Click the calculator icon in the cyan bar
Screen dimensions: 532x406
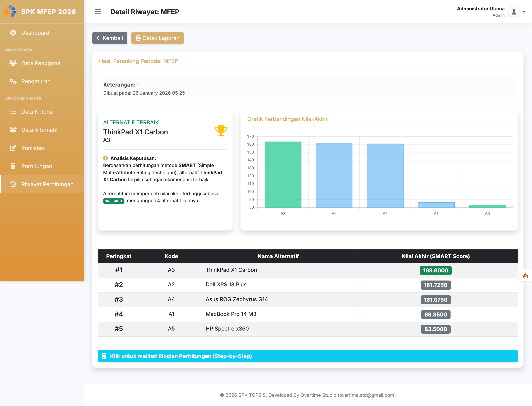pyautogui.click(x=104, y=356)
